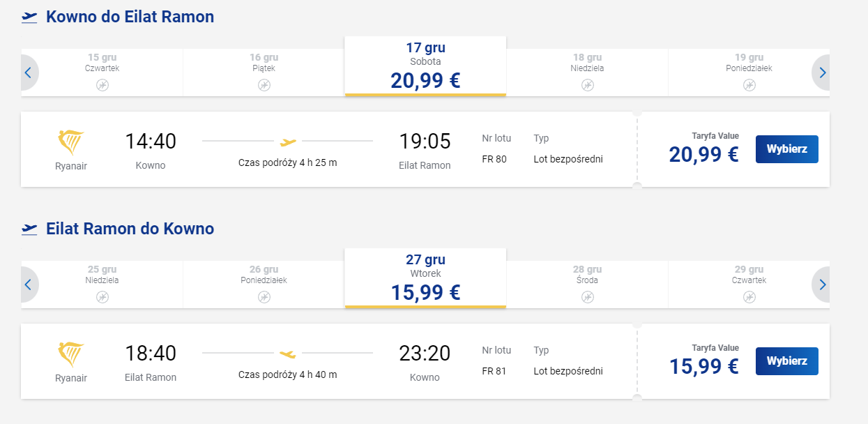Select the 27 gru Wtorek date tab
Image resolution: width=868 pixels, height=424 pixels.
tap(425, 278)
